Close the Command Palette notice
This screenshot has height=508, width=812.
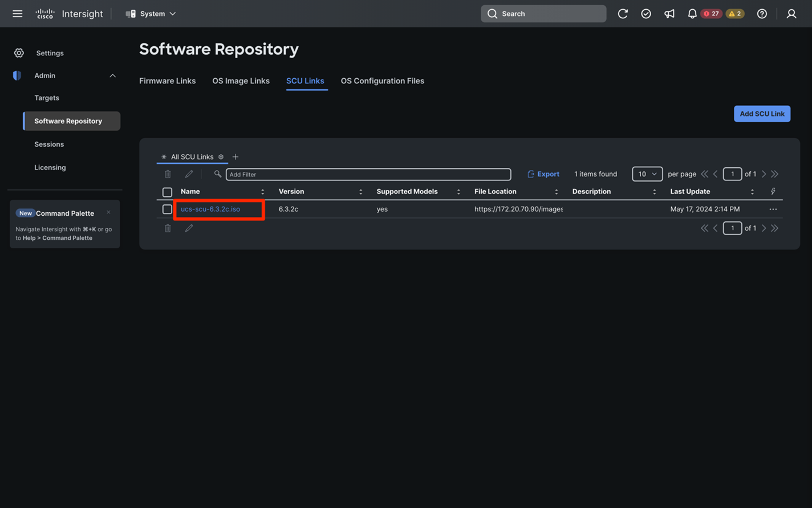point(108,212)
